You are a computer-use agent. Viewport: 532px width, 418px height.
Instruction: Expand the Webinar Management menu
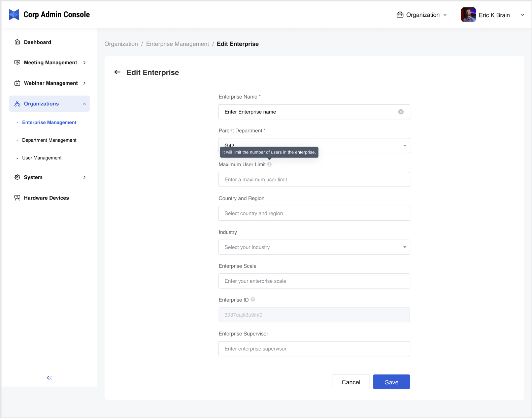(51, 83)
